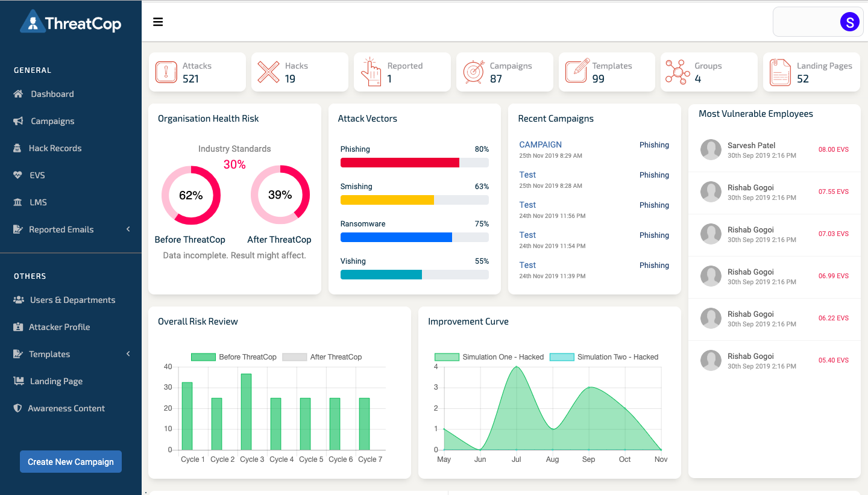Click the Attacks count 521
Image resolution: width=868 pixels, height=495 pixels.
coord(190,79)
